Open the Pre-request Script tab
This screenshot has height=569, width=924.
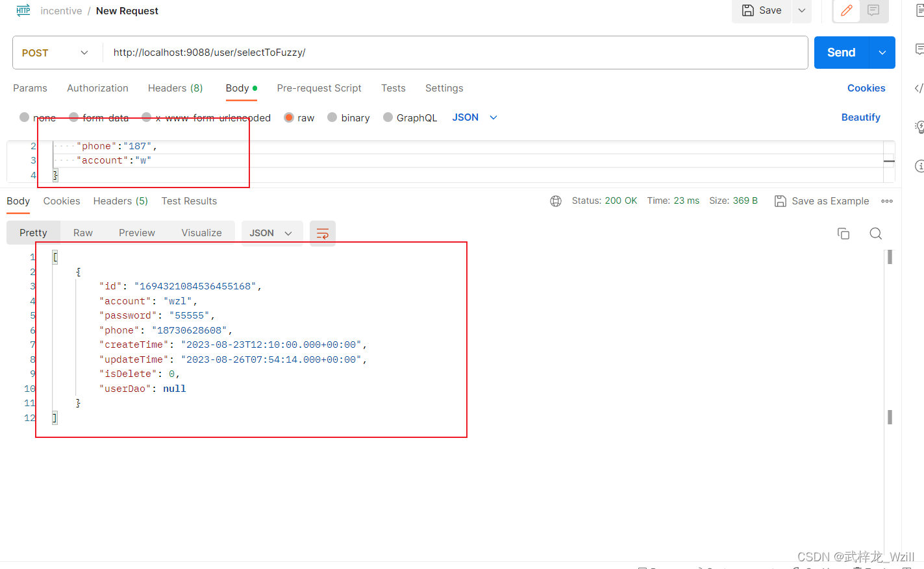coord(319,88)
